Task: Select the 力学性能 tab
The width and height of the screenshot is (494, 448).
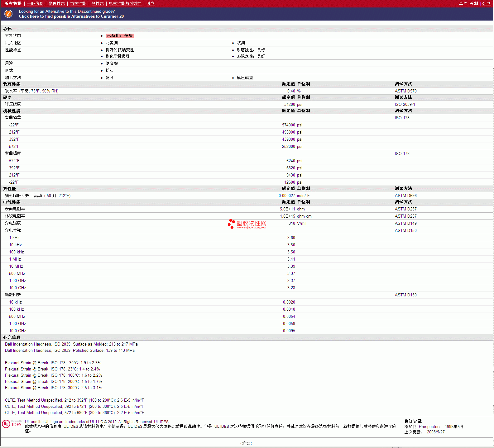Action: [x=78, y=4]
